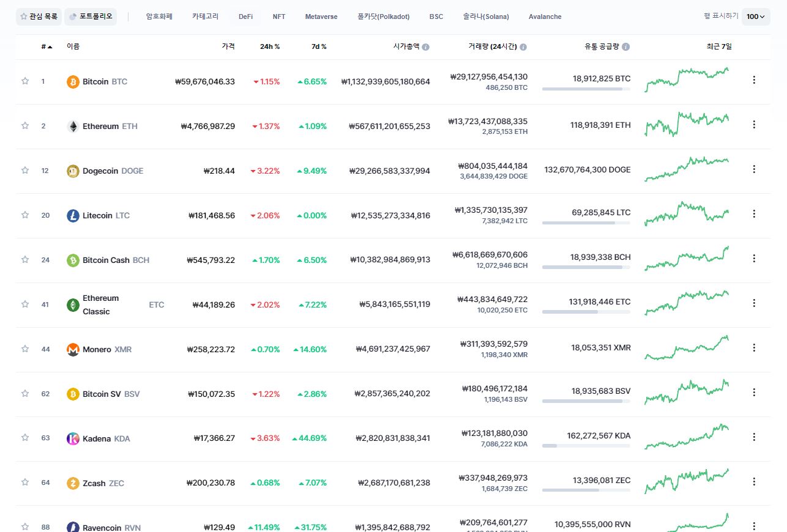Open Monero's 7-day sparkline chart
The height and width of the screenshot is (532, 787).
click(x=687, y=347)
